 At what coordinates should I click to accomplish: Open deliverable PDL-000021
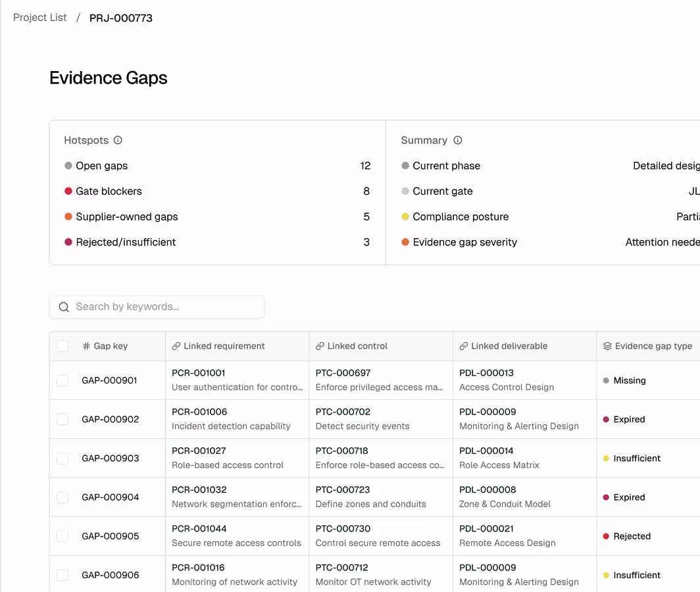(x=486, y=529)
